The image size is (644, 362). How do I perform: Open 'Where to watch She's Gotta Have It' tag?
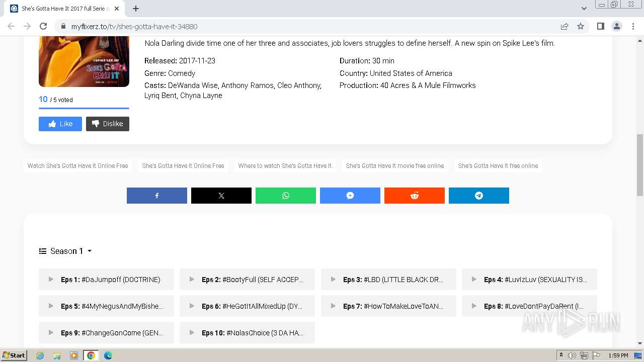click(x=285, y=166)
